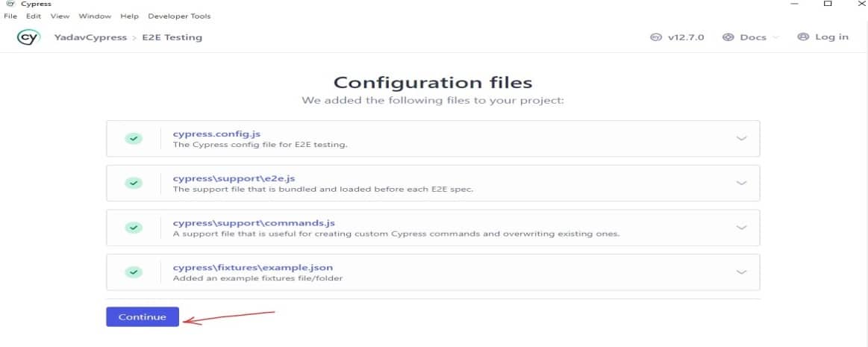Maximize the Cypress window
The image size is (868, 347).
click(x=828, y=4)
